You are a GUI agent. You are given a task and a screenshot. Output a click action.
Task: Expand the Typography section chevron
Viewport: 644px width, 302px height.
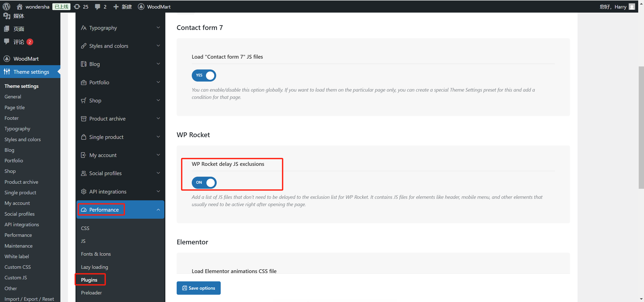158,28
